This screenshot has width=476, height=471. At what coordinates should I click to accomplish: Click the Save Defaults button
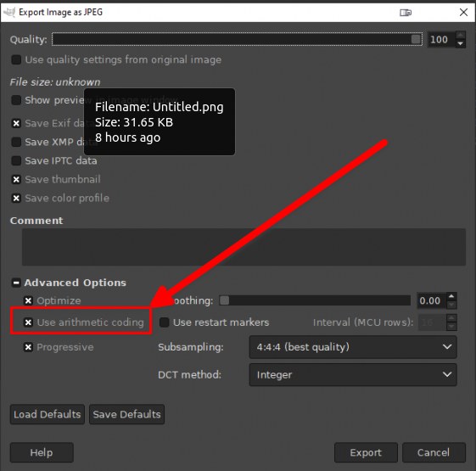click(x=127, y=414)
